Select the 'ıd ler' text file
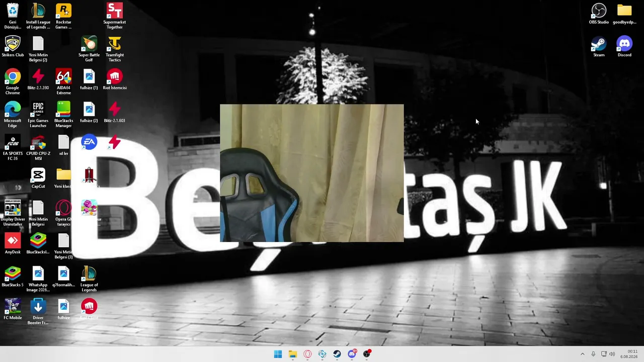 tap(63, 145)
